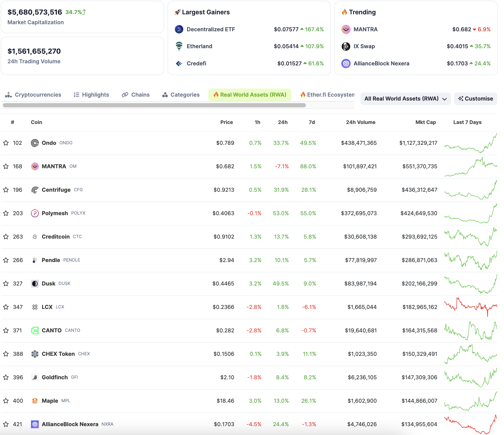This screenshot has height=435, width=504.
Task: Open the Ondo coin link
Action: (x=49, y=143)
